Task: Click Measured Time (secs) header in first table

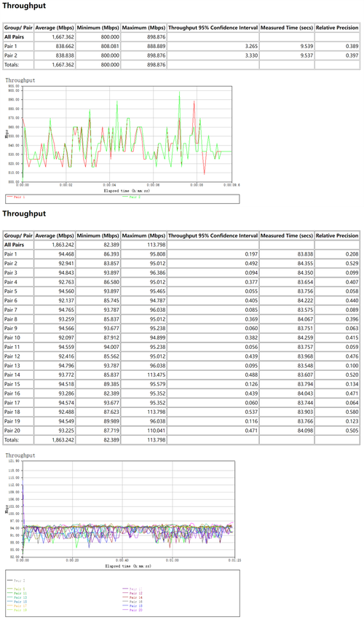Action: [287, 28]
